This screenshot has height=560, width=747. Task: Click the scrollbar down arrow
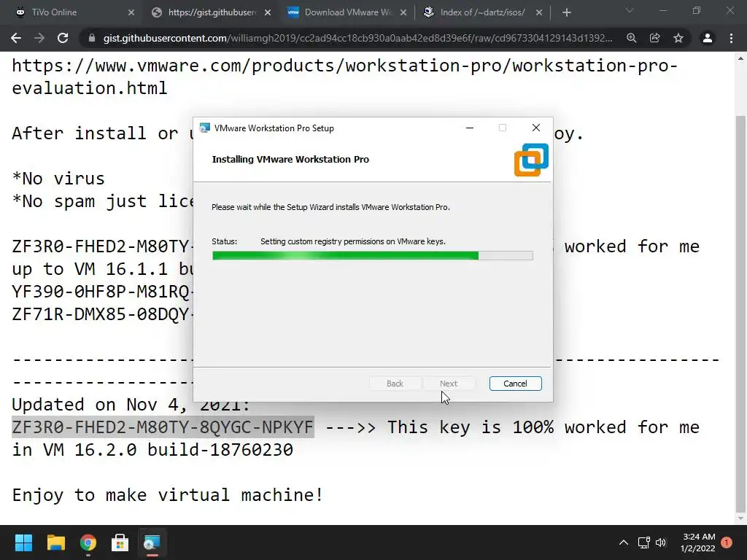740,518
